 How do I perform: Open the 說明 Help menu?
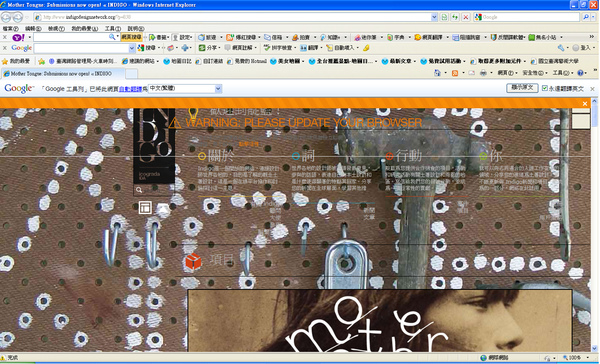point(136,28)
